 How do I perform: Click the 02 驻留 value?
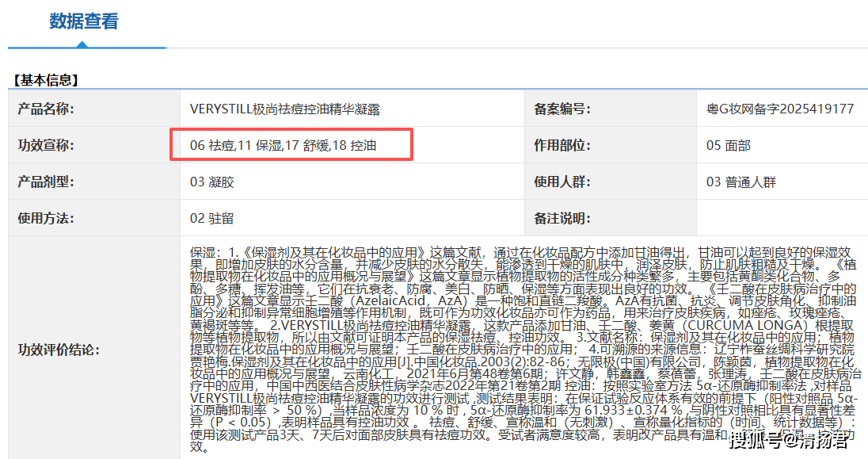211,217
